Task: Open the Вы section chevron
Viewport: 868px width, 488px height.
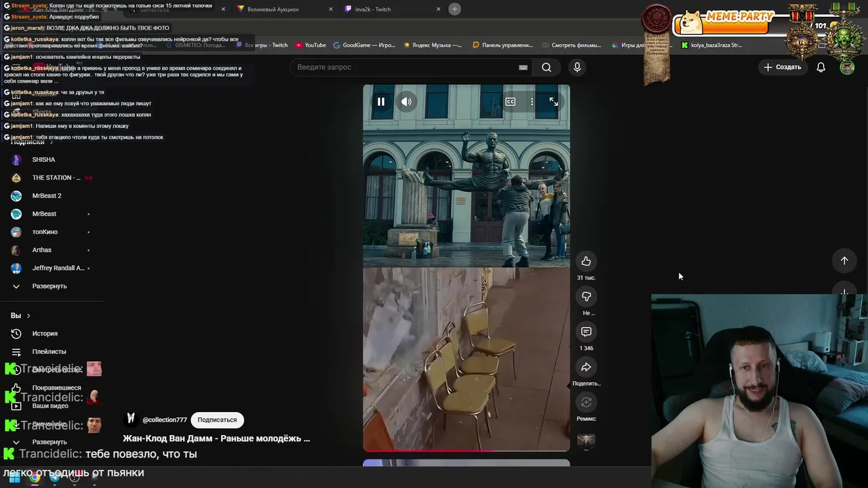Action: 28,315
